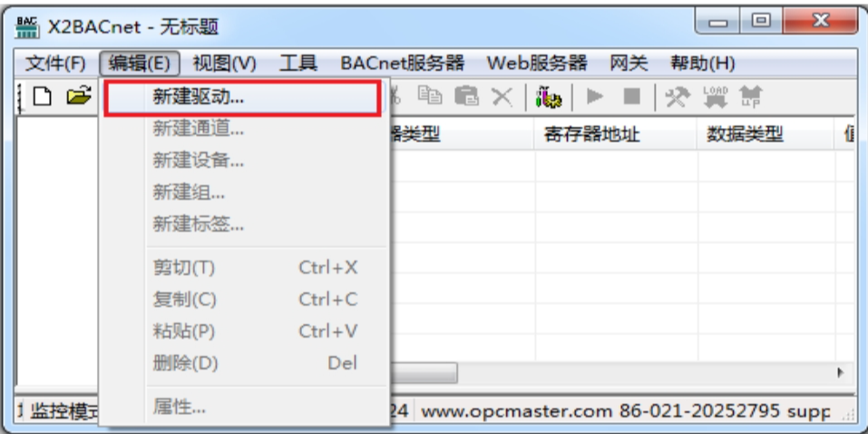Open the 帮助(H) menu
This screenshot has height=434, width=868.
pos(703,64)
